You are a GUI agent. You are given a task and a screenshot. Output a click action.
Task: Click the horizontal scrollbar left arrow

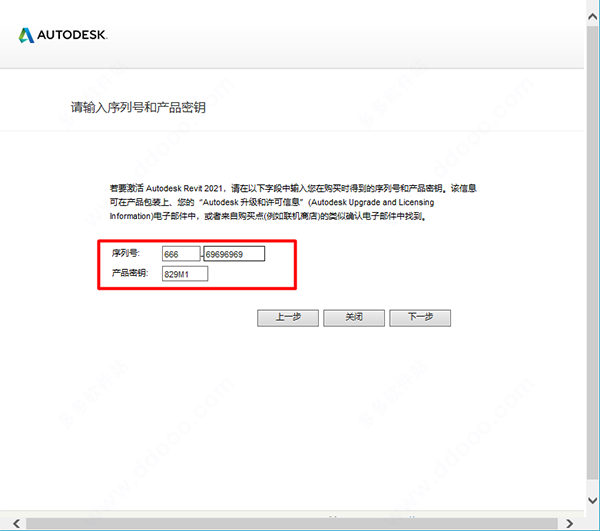click(x=16, y=523)
